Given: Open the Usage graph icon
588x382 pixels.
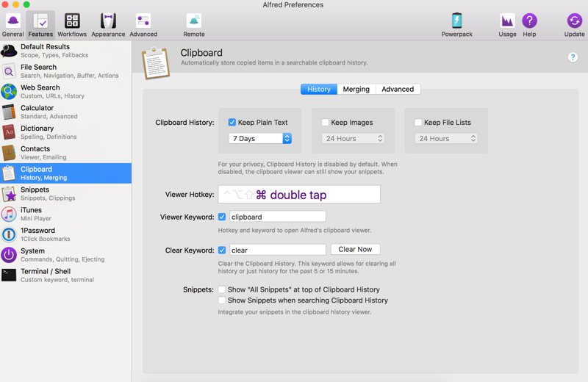Looking at the screenshot, I should [x=507, y=21].
